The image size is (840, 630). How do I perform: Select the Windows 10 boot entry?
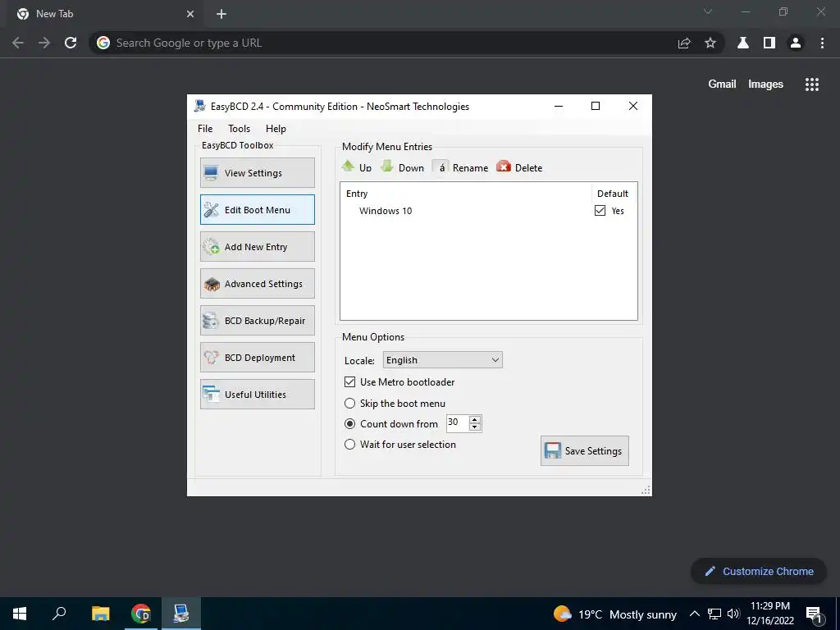386,211
